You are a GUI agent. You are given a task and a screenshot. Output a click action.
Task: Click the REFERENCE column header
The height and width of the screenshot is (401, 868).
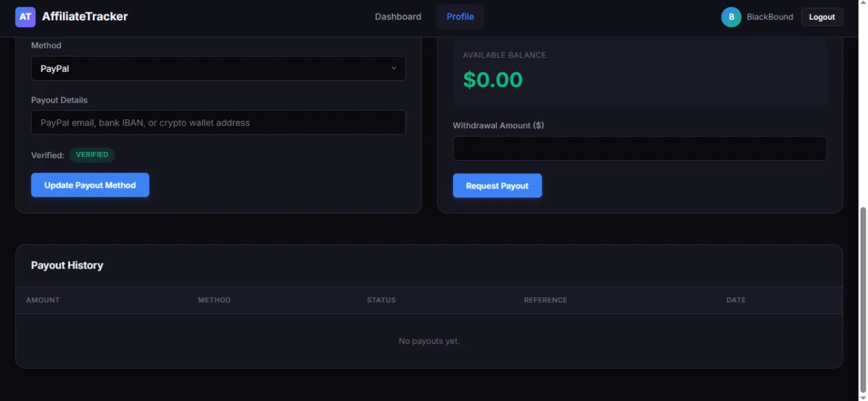pos(545,300)
